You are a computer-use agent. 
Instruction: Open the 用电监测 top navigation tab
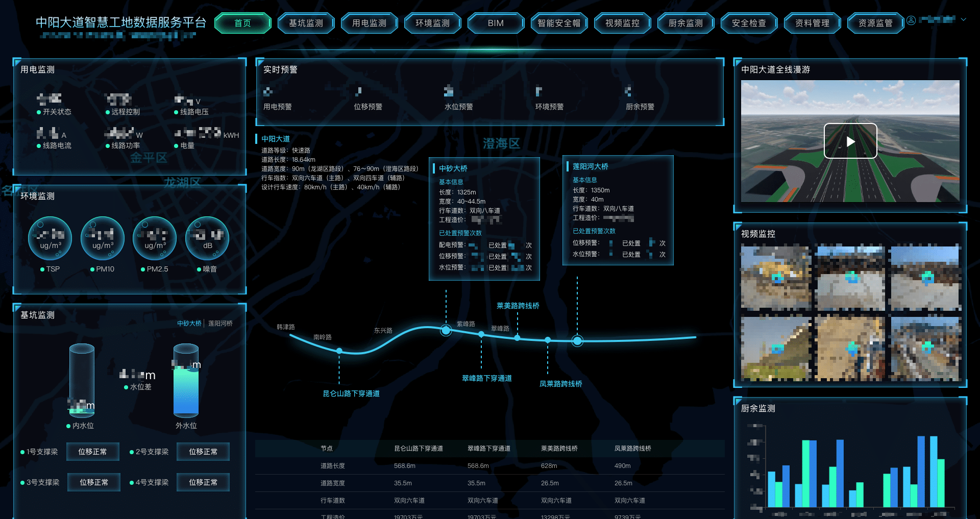pos(370,23)
